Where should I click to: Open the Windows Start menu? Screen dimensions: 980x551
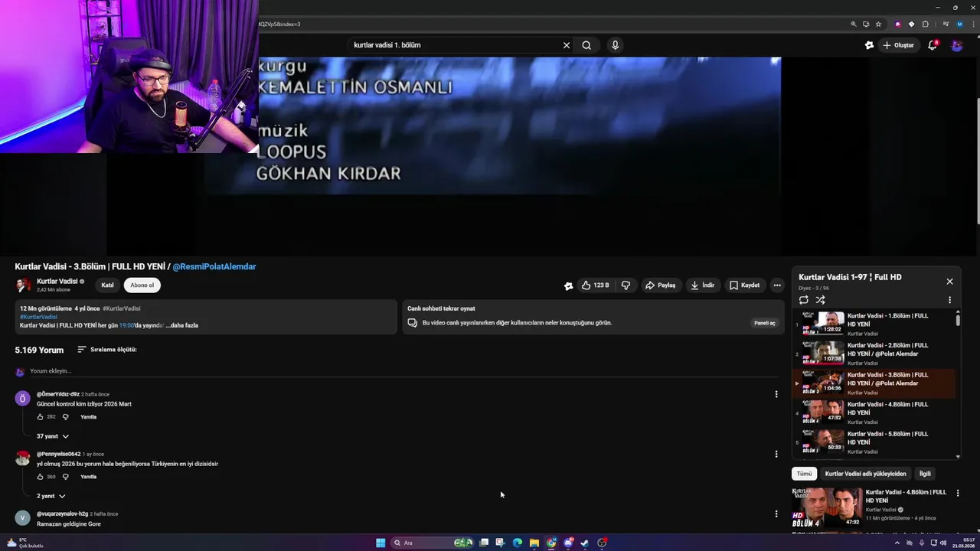[381, 543]
